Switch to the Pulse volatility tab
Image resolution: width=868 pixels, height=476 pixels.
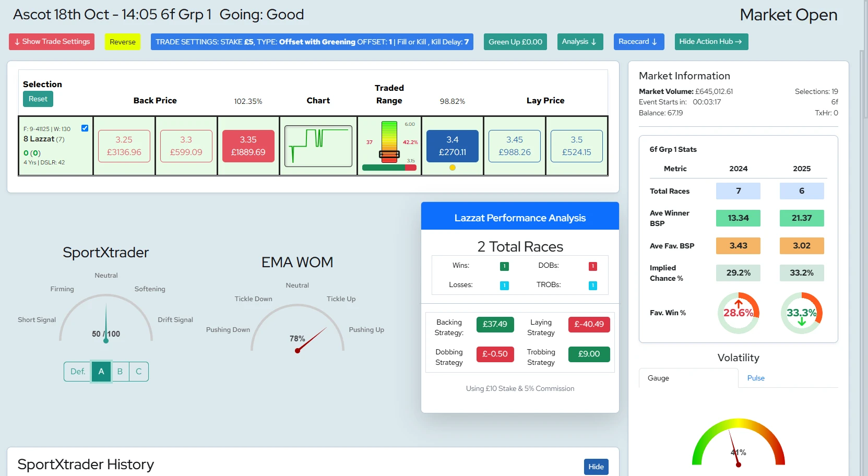(755, 378)
